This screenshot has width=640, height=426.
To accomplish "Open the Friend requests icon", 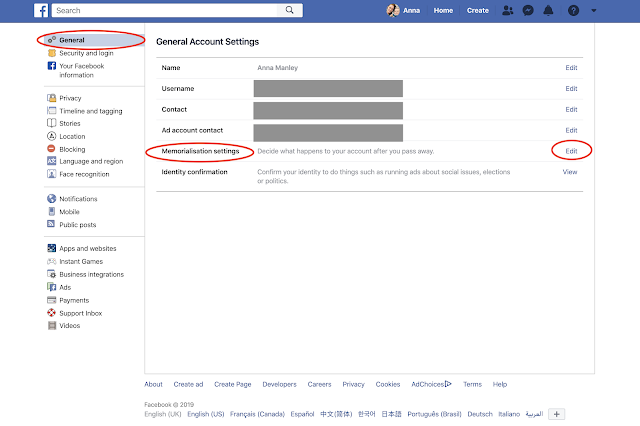I will [x=507, y=10].
